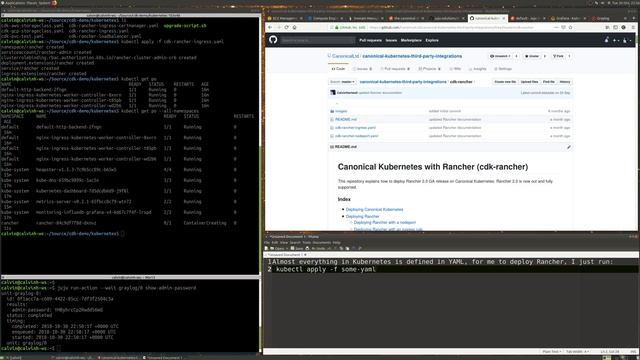Open the Edit menu in Pluma
Screen dimensions: 640x360
(275, 242)
